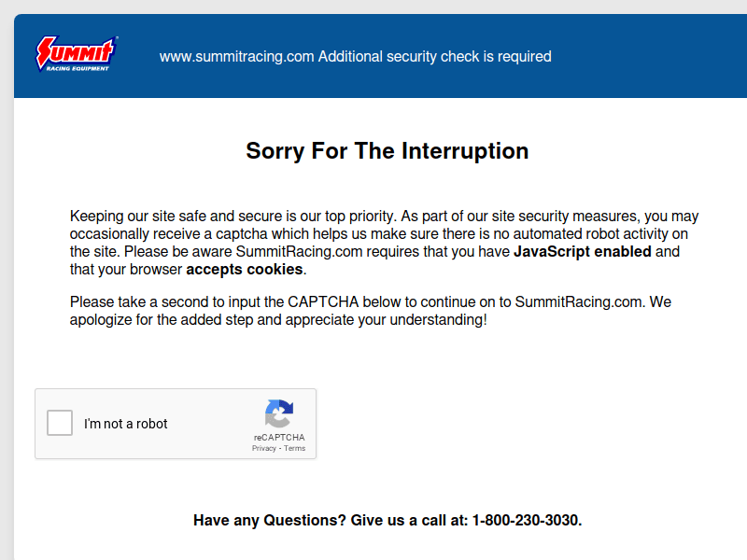Image resolution: width=747 pixels, height=560 pixels.
Task: Click the "Sorry For The Interruption" heading
Action: tap(387, 150)
